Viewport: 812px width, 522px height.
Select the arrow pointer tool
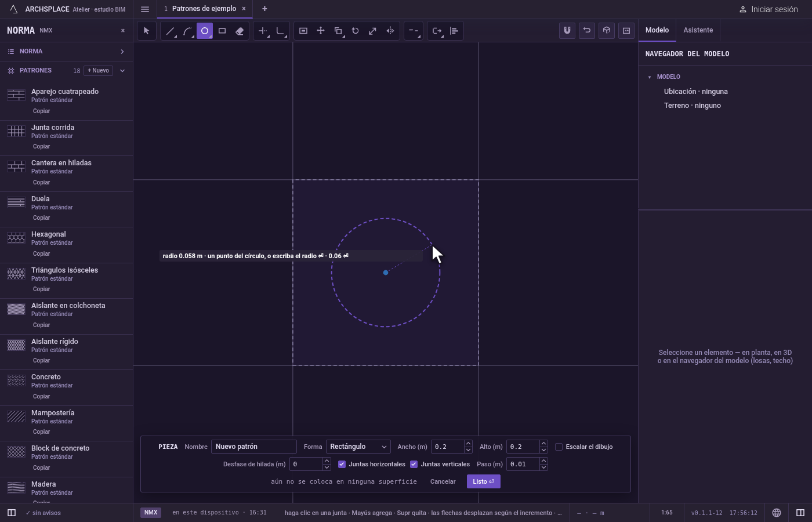147,31
